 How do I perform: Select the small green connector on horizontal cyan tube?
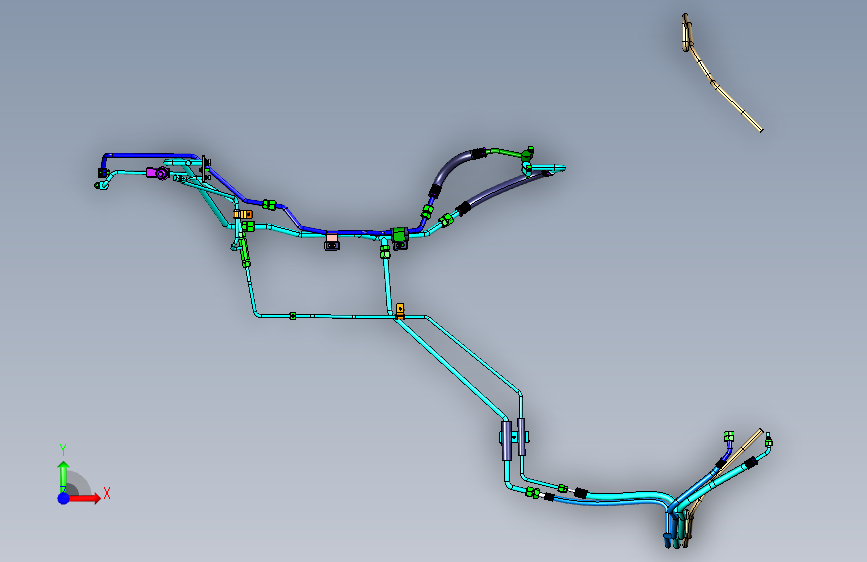click(293, 316)
